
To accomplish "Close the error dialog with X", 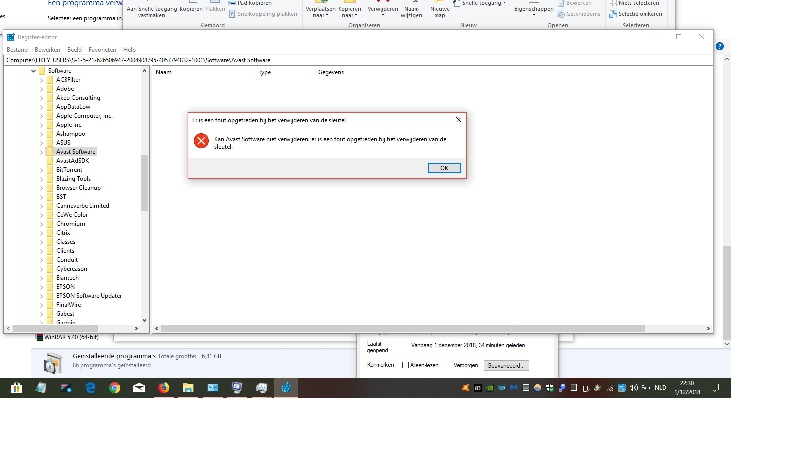I will [458, 119].
